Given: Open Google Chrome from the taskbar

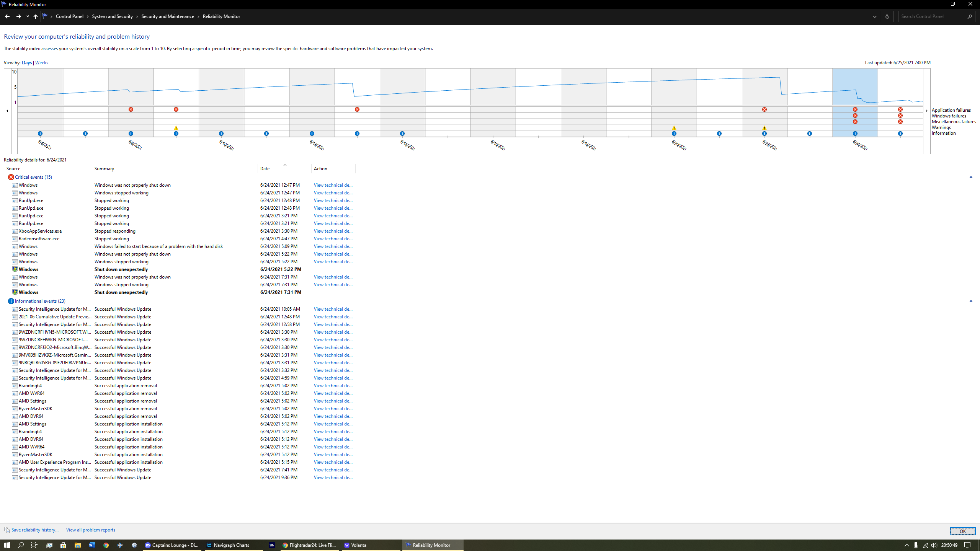Looking at the screenshot, I should coord(106,545).
